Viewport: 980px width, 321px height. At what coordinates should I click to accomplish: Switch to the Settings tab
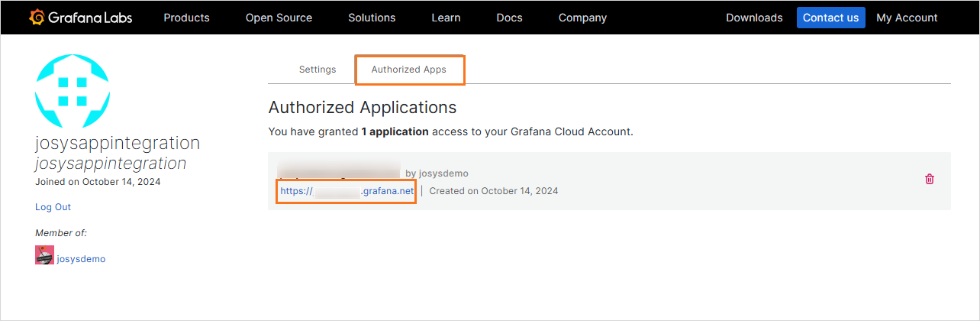tap(318, 70)
